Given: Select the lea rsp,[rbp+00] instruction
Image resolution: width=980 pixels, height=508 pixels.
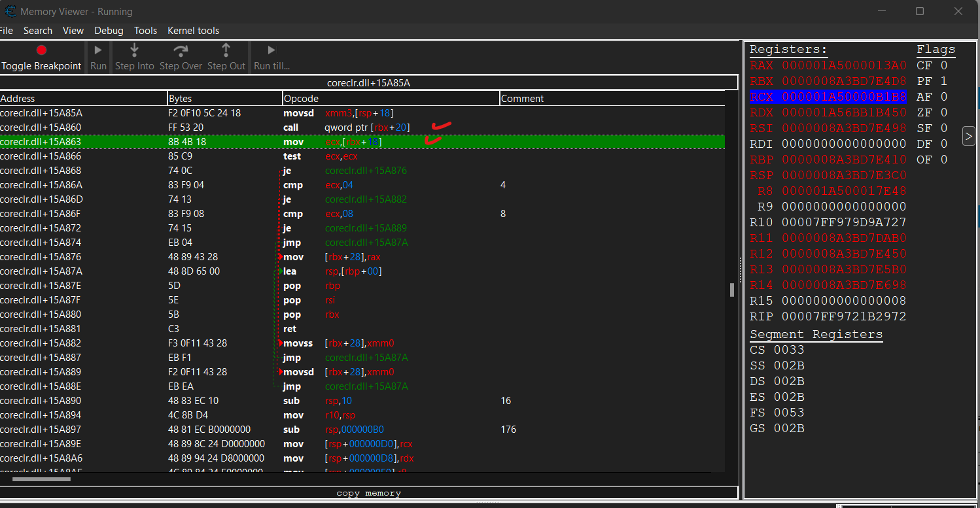Looking at the screenshot, I should click(x=362, y=271).
